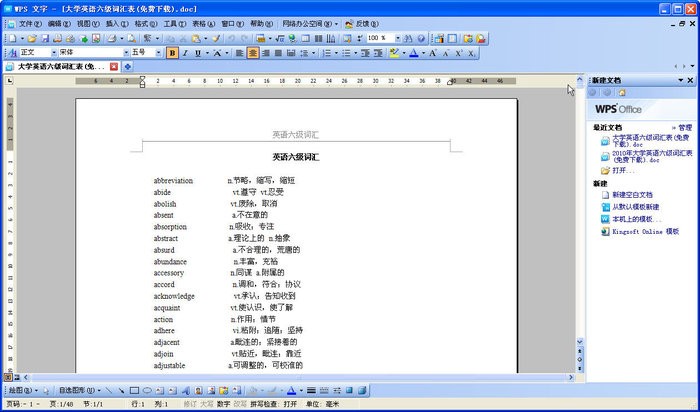Viewport: 700px width, 412px height.
Task: Click the Save disk icon
Action: [x=46, y=39]
